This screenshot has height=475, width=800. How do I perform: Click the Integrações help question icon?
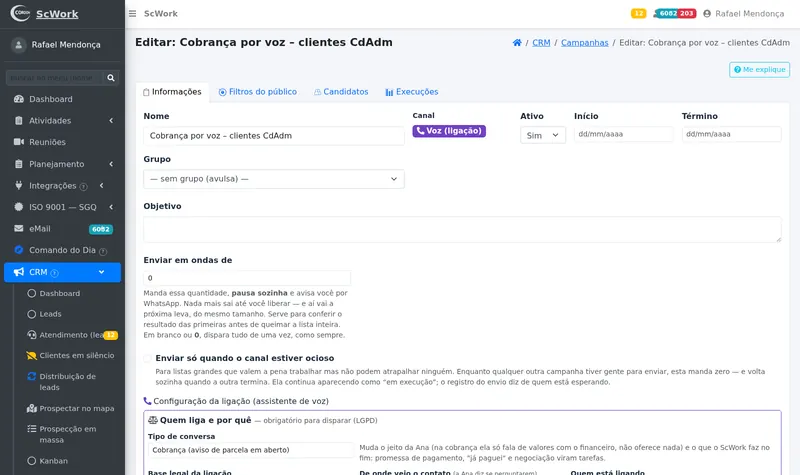pyautogui.click(x=84, y=187)
